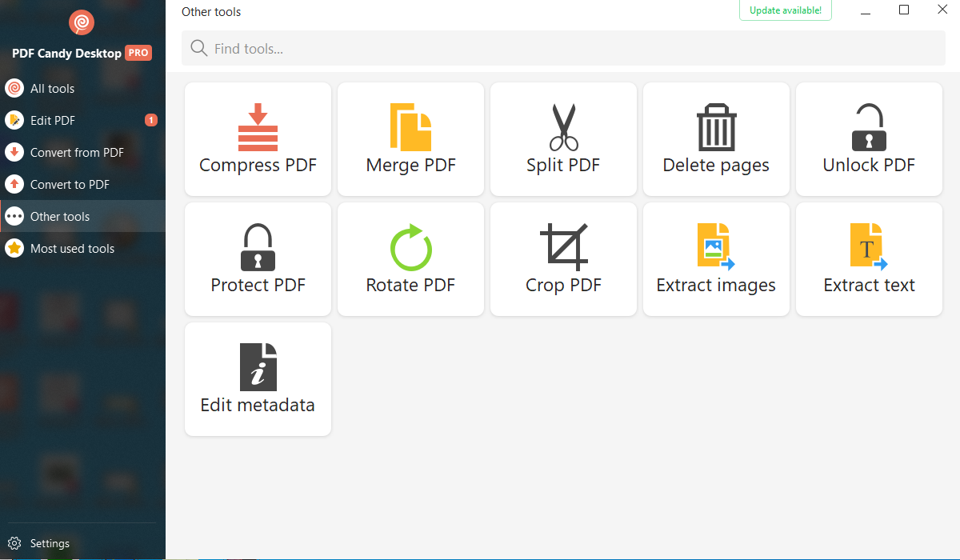Show the Most used tools list
Screen dimensions: 960x560
[x=72, y=249]
